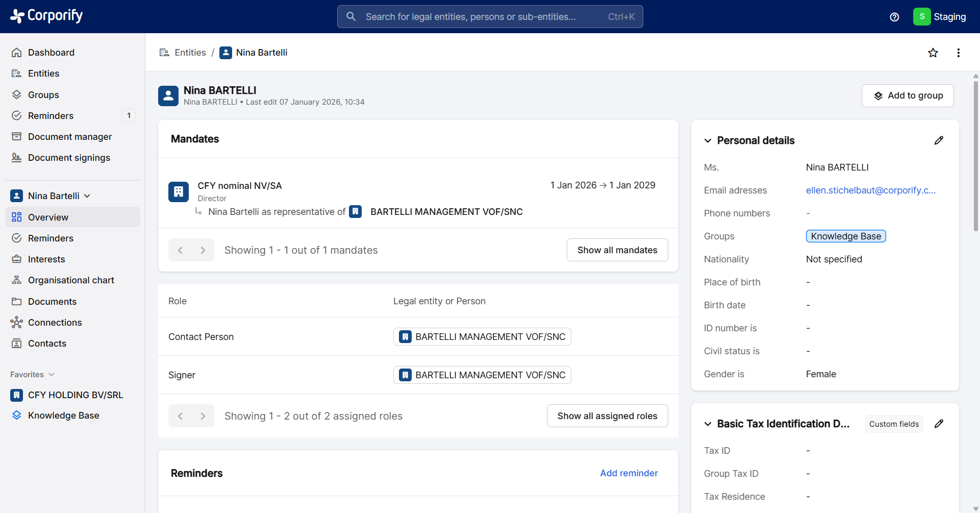Viewport: 980px width, 513px height.
Task: Click the help question mark icon
Action: tap(894, 17)
